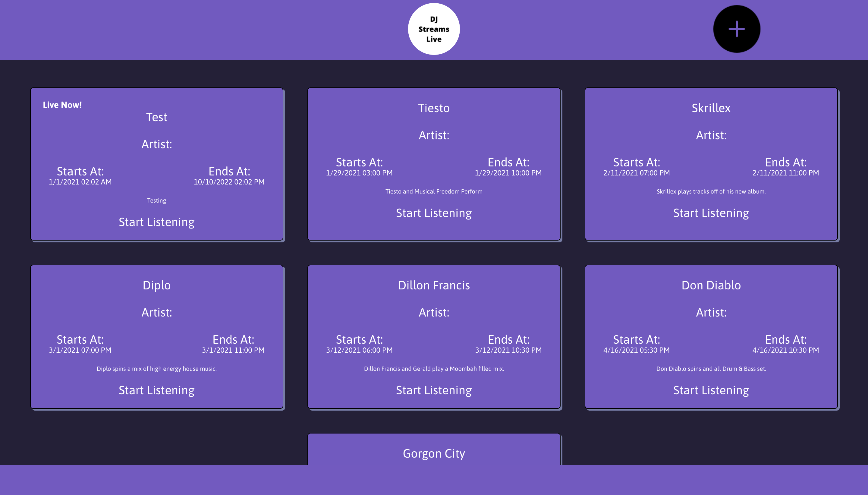
Task: Select start time 3/1/2021 07:00 PM
Action: point(80,350)
